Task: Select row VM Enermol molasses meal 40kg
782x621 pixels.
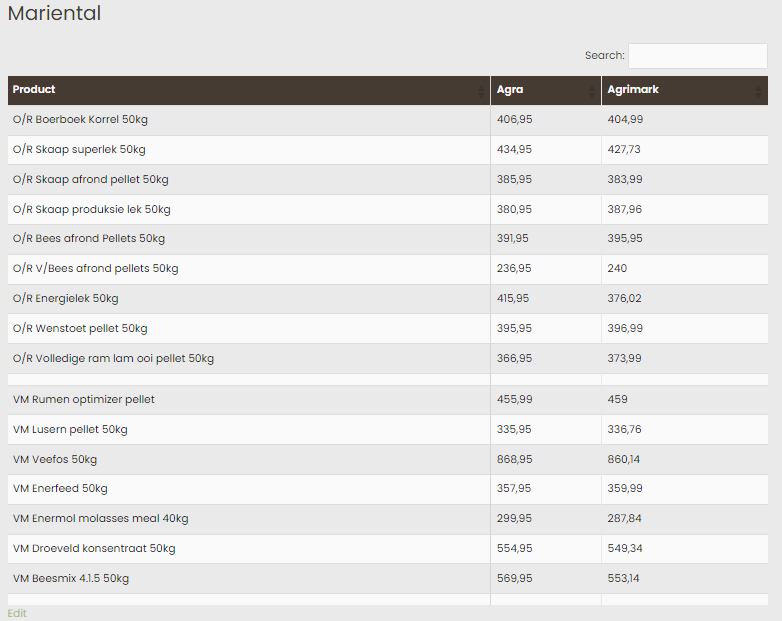Action: 388,519
